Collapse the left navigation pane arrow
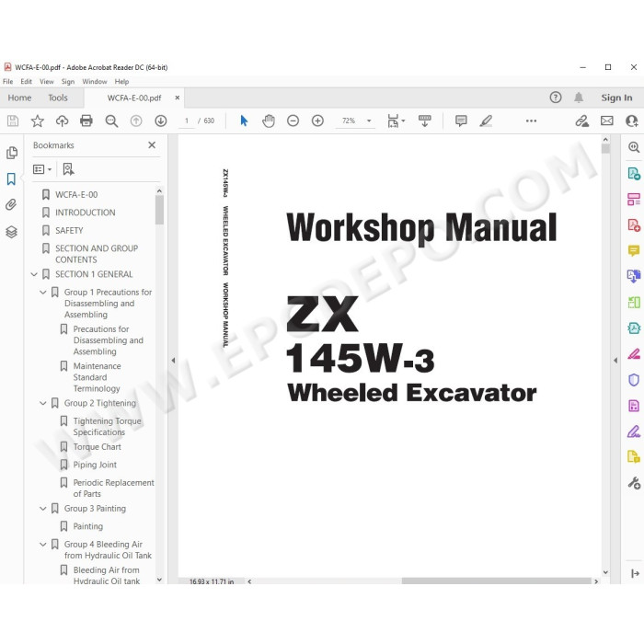The width and height of the screenshot is (644, 644). point(173,361)
